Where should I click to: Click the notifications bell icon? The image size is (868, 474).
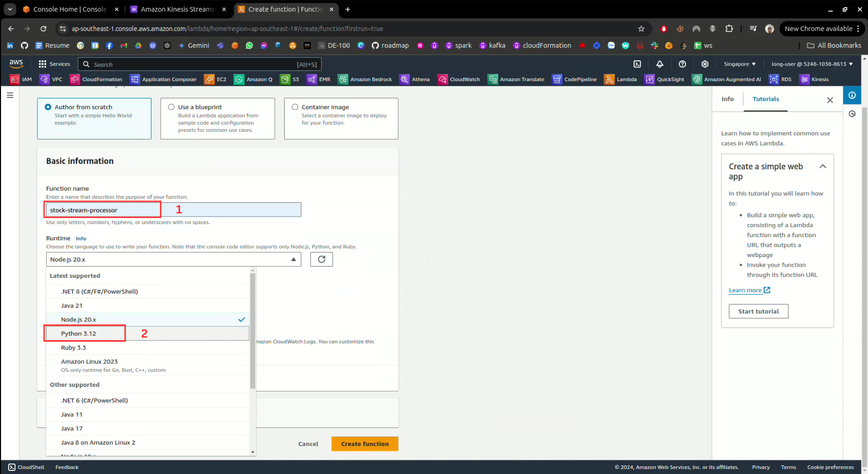(x=659, y=64)
